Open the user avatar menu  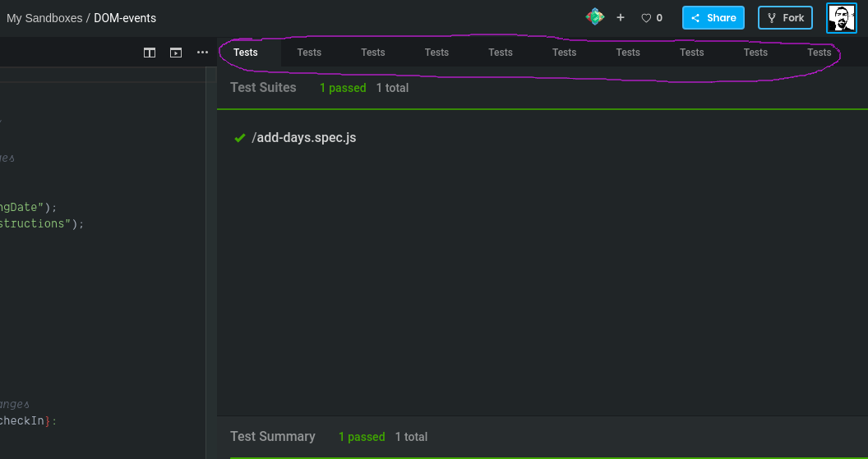pyautogui.click(x=842, y=18)
